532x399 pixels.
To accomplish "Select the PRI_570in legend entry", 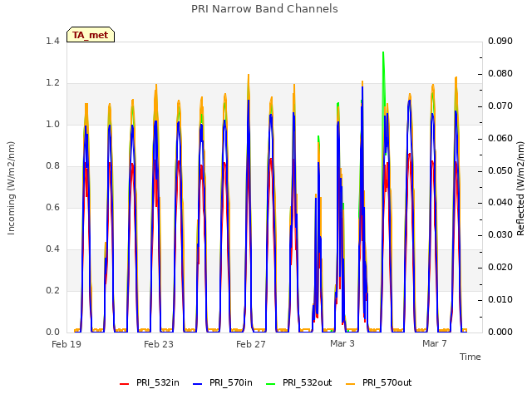I will click(x=223, y=382).
